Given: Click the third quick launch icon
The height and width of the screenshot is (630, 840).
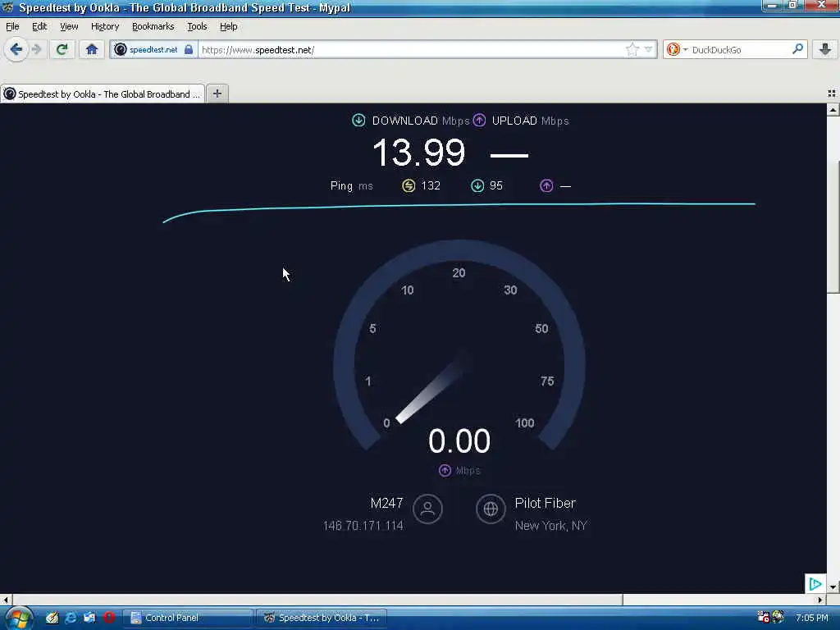Looking at the screenshot, I should pos(89,618).
